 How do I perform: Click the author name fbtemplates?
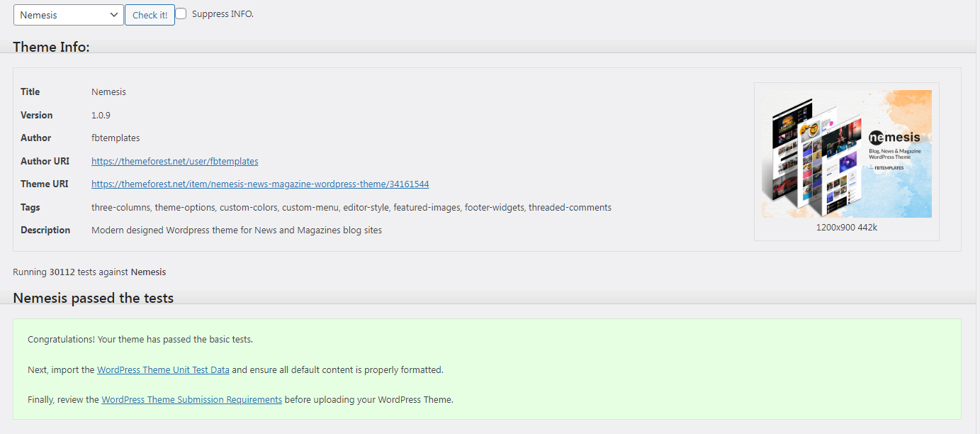116,138
